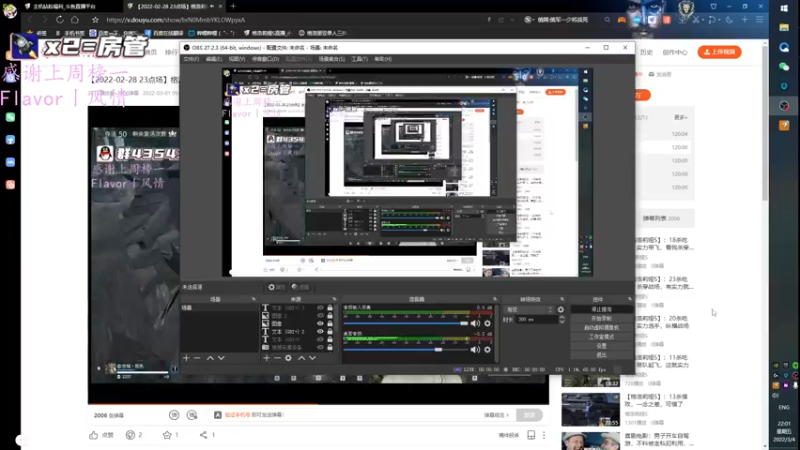Open the scene transition type dropdown
The image size is (800, 450).
529,310
